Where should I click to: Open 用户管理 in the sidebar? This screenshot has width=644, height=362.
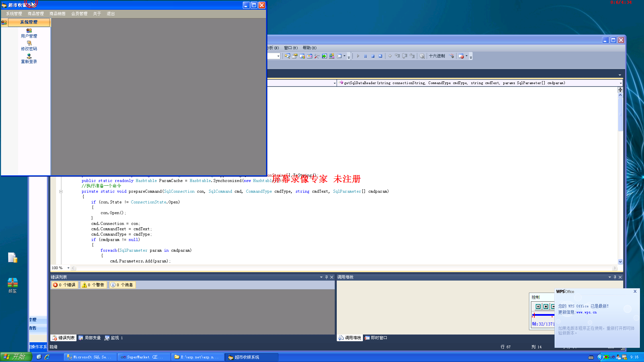(29, 33)
